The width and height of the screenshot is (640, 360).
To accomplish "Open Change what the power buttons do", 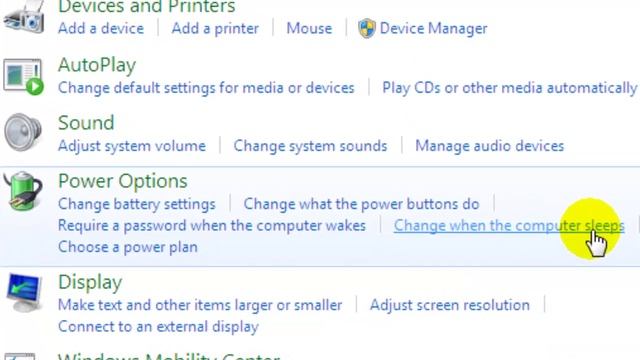I will (x=361, y=204).
